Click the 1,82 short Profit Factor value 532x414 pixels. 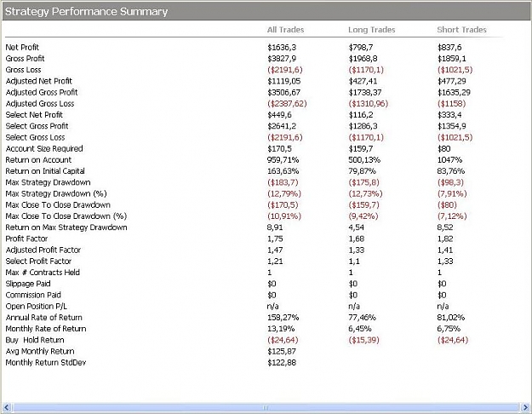pyautogui.click(x=445, y=239)
